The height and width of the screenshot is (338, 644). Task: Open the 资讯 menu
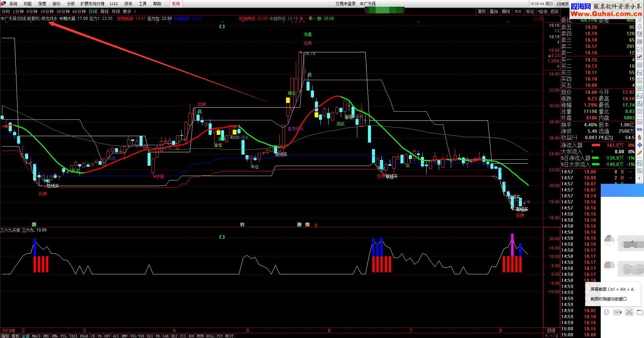pyautogui.click(x=128, y=4)
